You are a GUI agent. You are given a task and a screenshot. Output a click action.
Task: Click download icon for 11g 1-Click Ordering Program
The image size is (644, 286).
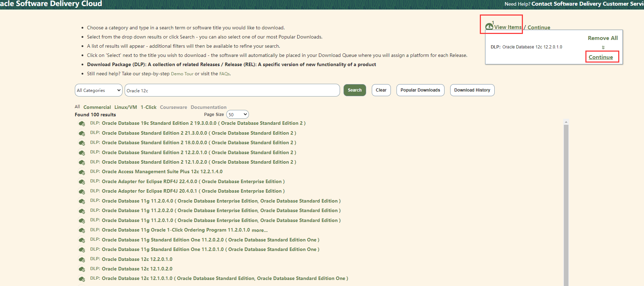[82, 230]
